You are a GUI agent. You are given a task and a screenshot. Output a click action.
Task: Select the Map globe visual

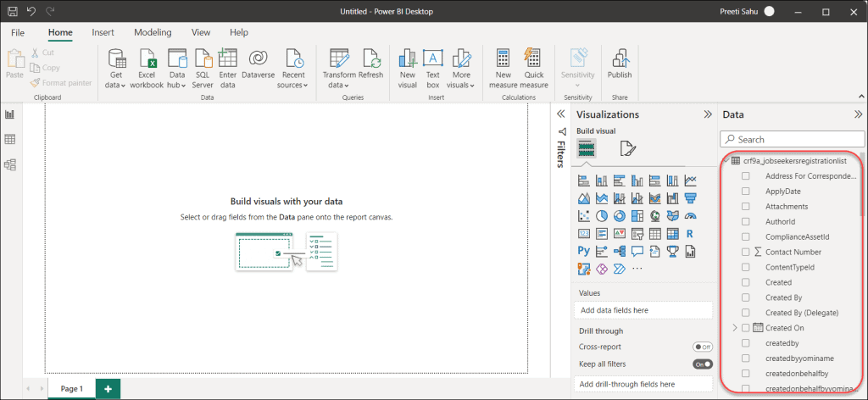654,216
